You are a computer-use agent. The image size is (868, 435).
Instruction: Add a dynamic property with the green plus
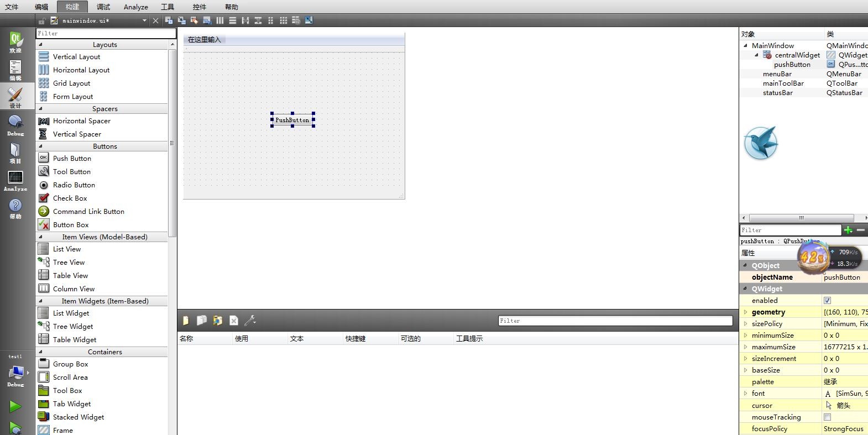point(849,230)
